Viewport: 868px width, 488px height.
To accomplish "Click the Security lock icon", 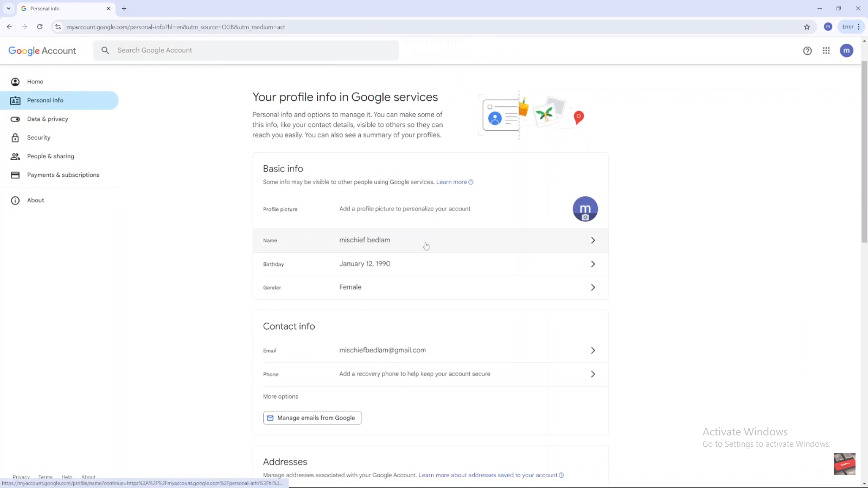I will pyautogui.click(x=15, y=138).
